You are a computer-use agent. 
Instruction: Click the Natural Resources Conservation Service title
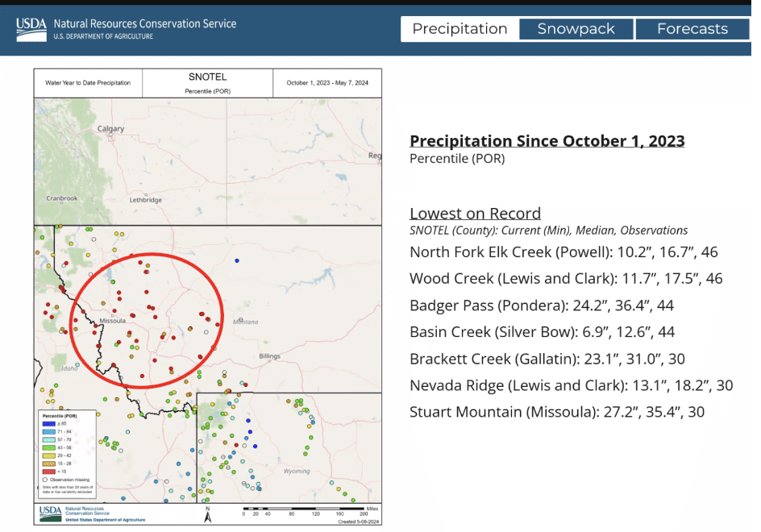pyautogui.click(x=144, y=24)
